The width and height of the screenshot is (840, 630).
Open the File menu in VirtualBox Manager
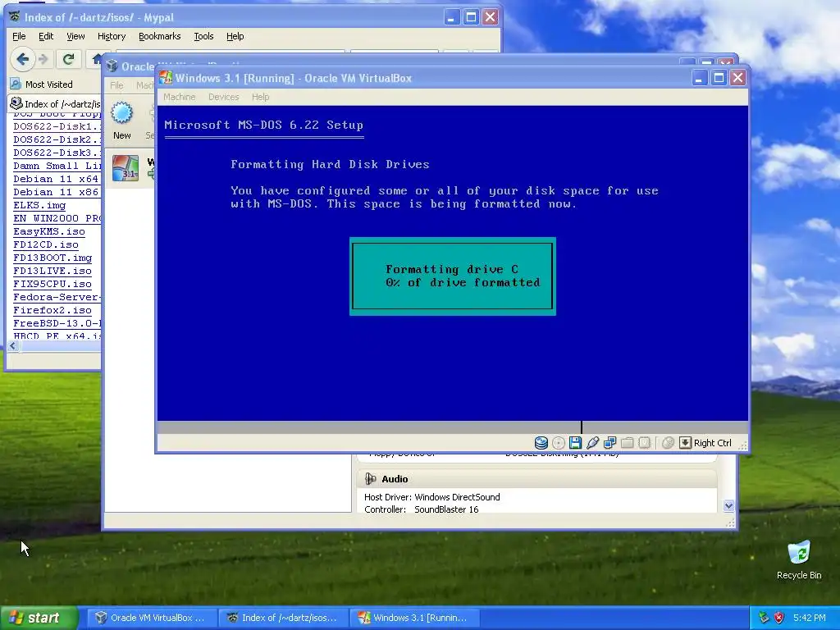pos(116,85)
